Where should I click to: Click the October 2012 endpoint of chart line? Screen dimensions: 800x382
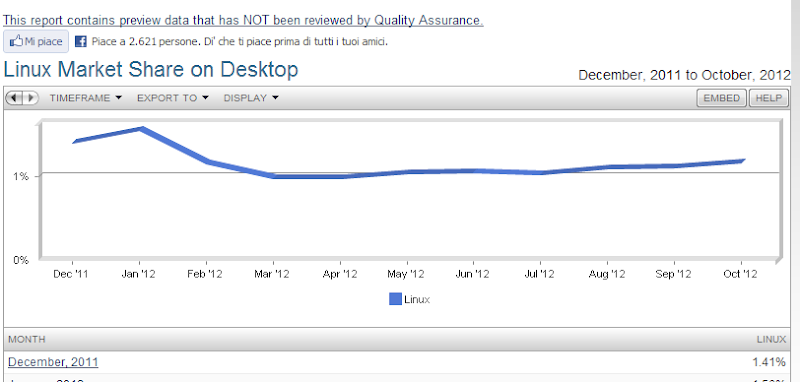coord(743,161)
